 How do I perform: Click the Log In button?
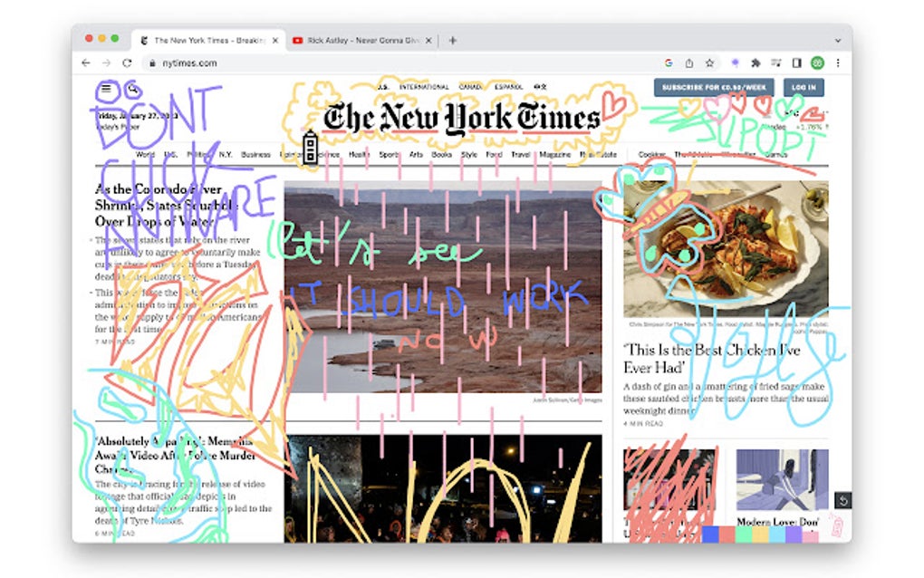[x=804, y=87]
